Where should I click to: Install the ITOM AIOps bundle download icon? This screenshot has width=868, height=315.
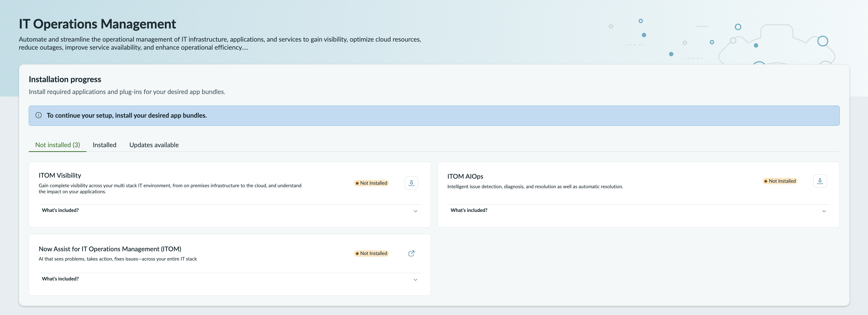(x=820, y=181)
